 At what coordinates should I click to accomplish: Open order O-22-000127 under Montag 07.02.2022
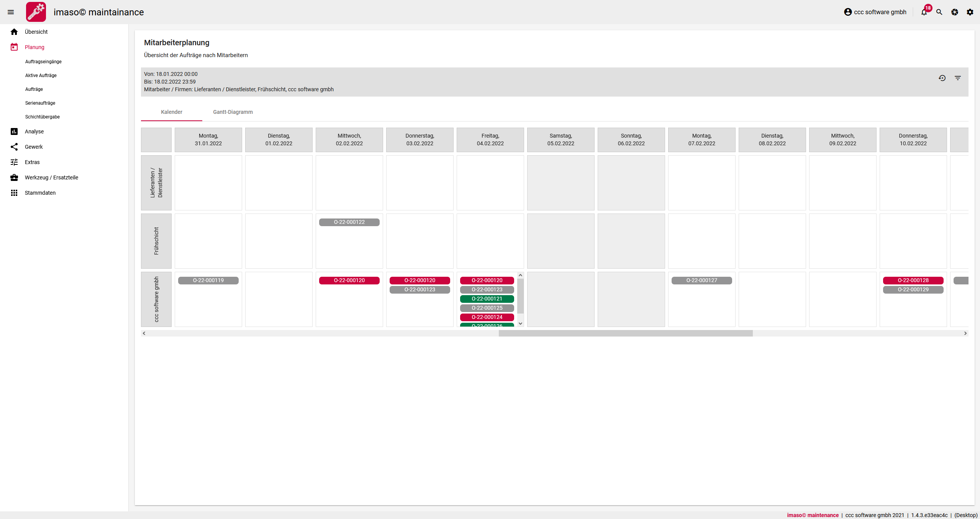[702, 280]
